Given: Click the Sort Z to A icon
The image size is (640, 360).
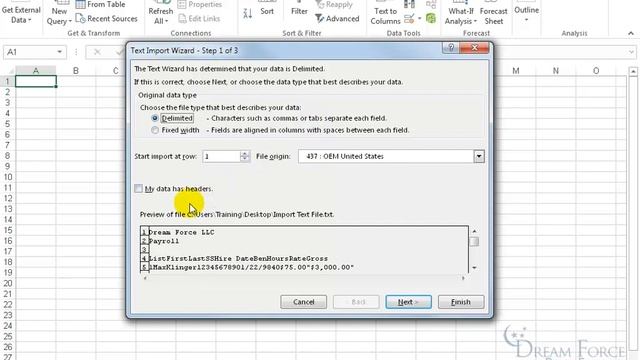Looking at the screenshot, I should point(247,14).
